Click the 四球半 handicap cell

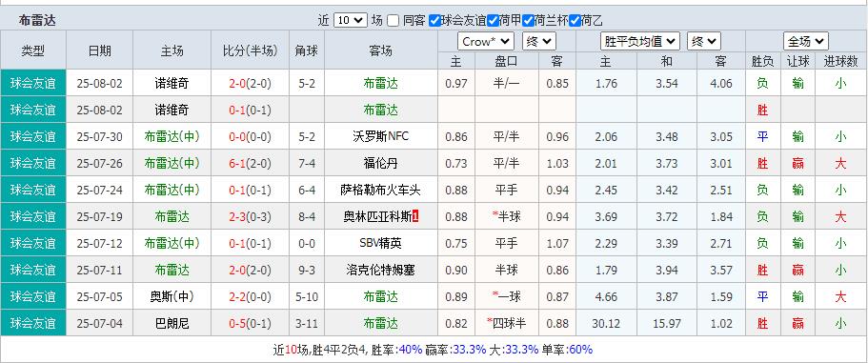pyautogui.click(x=507, y=323)
